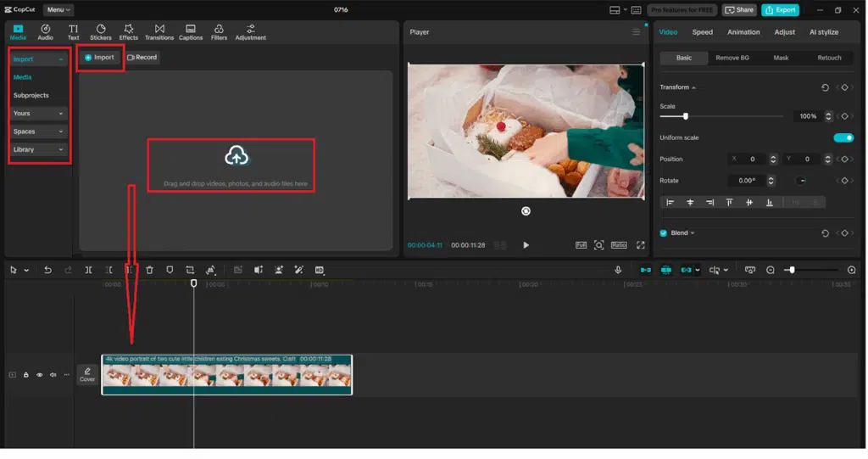
Task: Click the Export button
Action: tap(780, 10)
